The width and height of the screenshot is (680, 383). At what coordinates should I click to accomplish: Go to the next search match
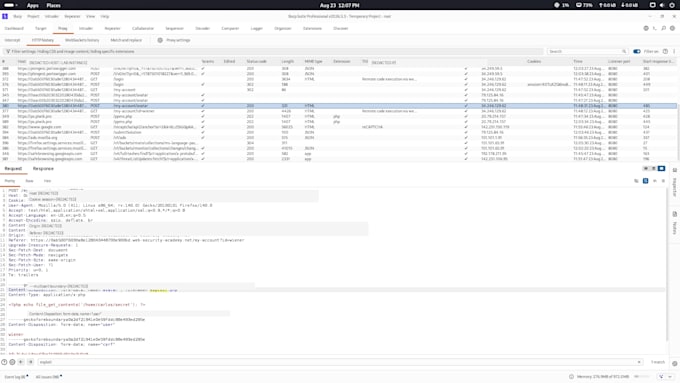coord(30,362)
